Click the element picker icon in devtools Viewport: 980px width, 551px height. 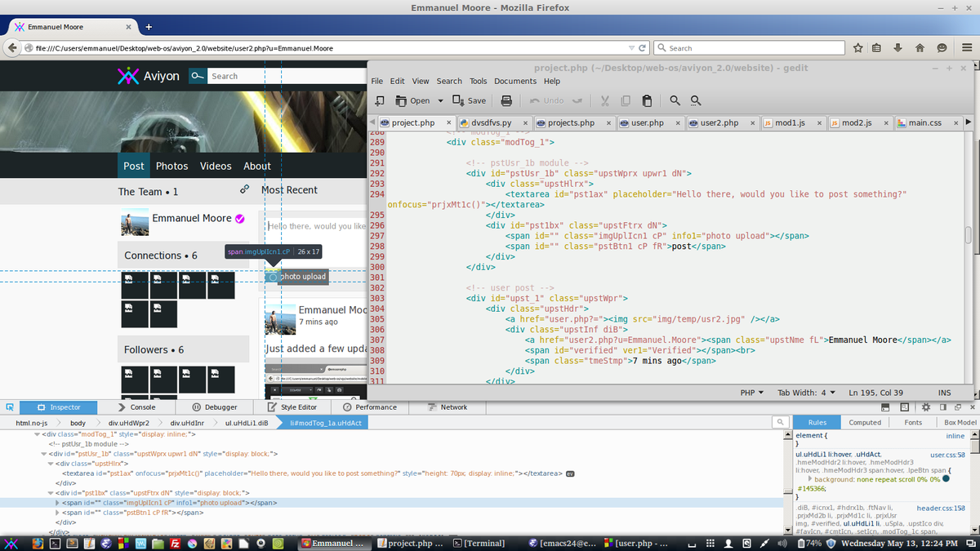9,407
